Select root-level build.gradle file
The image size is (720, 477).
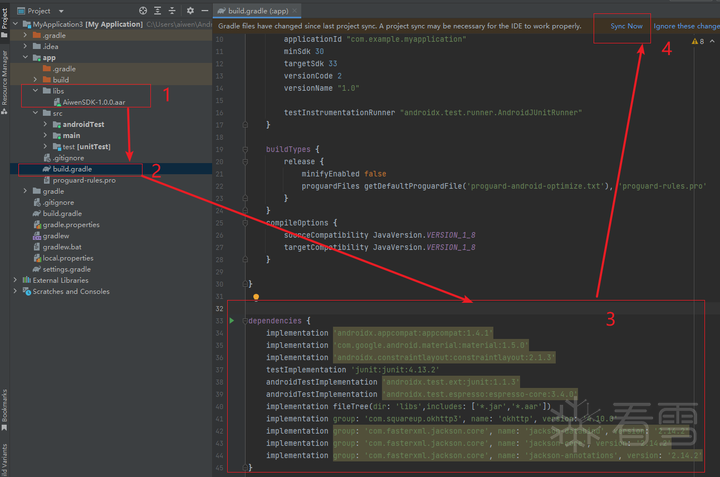58,213
